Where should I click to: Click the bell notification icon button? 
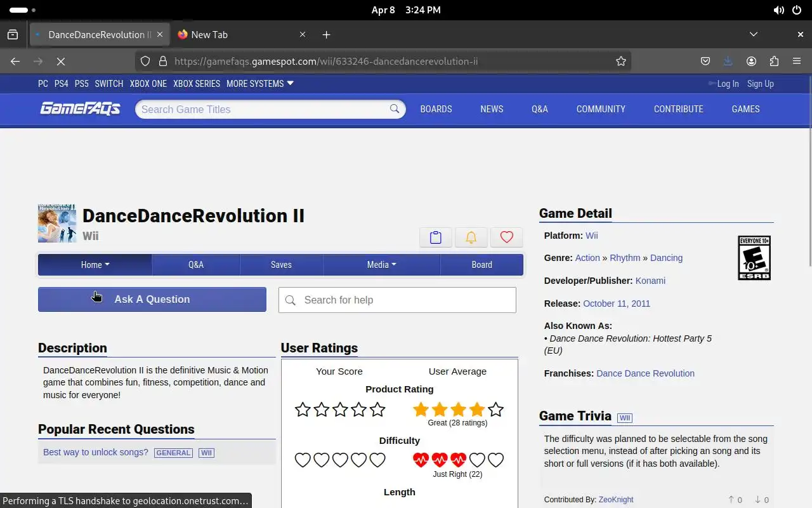471,237
